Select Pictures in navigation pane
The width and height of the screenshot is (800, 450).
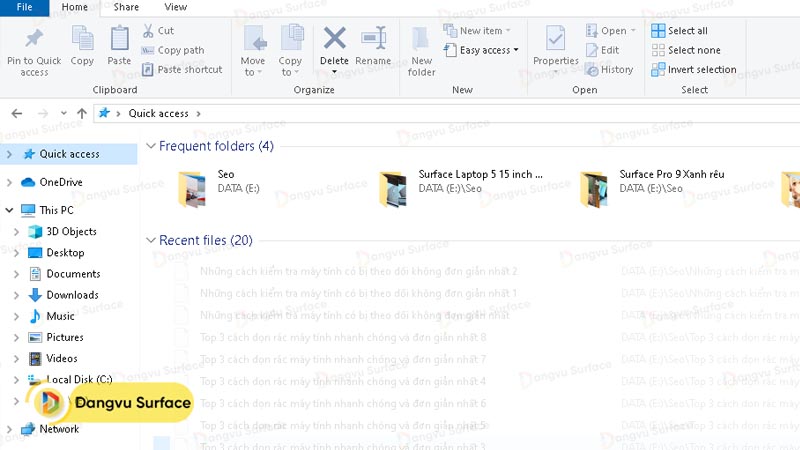pyautogui.click(x=65, y=337)
